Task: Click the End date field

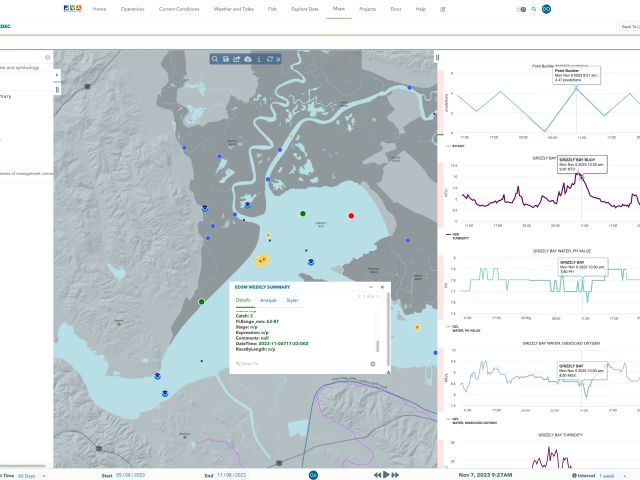Action: click(x=231, y=475)
